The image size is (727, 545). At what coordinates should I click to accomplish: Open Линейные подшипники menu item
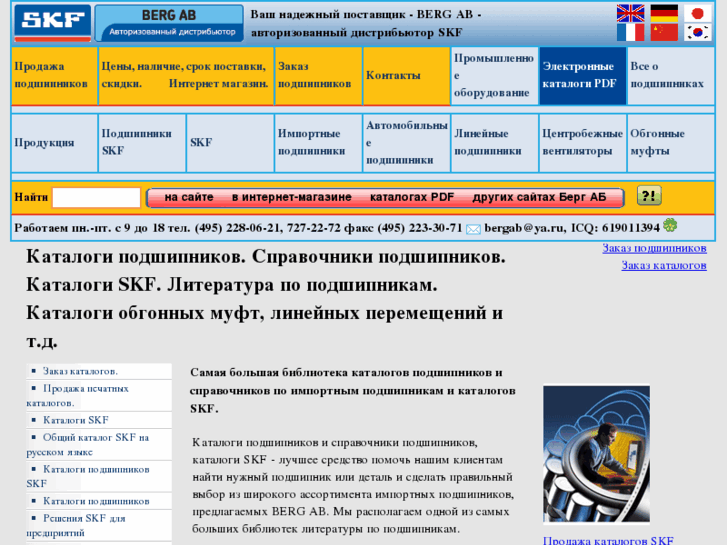coord(495,143)
